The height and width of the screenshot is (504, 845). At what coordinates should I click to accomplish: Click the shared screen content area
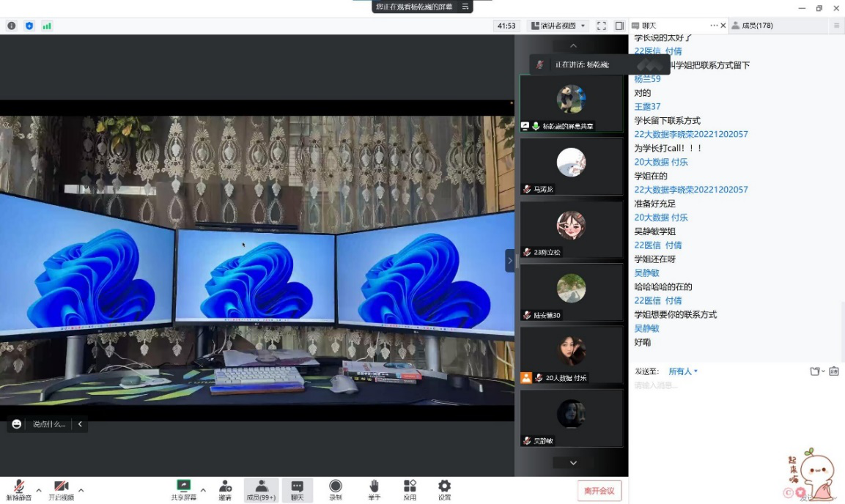(x=257, y=260)
